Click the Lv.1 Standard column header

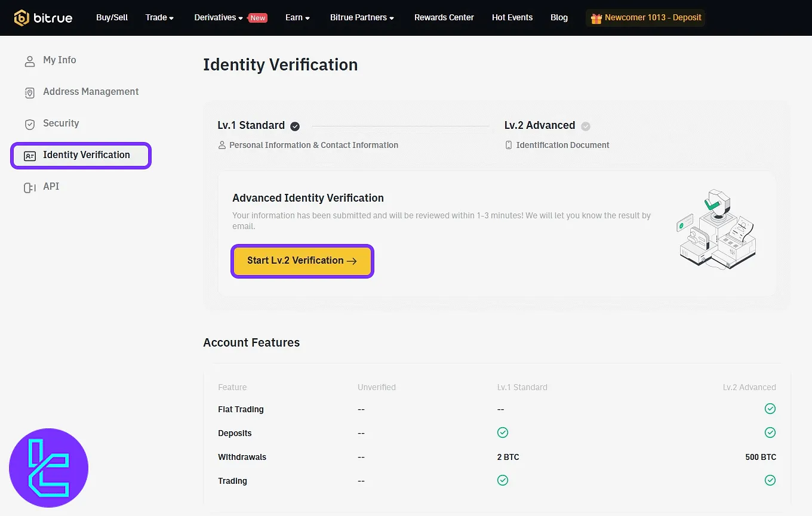(522, 388)
